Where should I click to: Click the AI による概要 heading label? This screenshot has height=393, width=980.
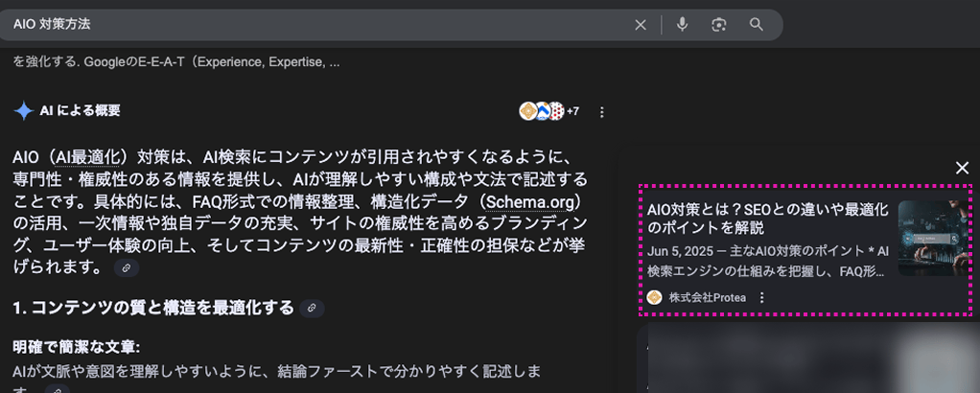tap(80, 111)
